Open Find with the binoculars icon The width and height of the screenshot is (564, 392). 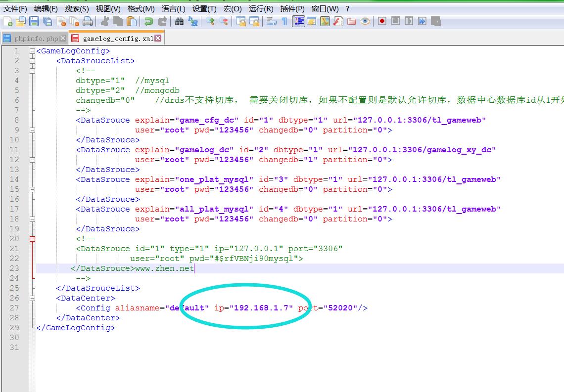179,21
